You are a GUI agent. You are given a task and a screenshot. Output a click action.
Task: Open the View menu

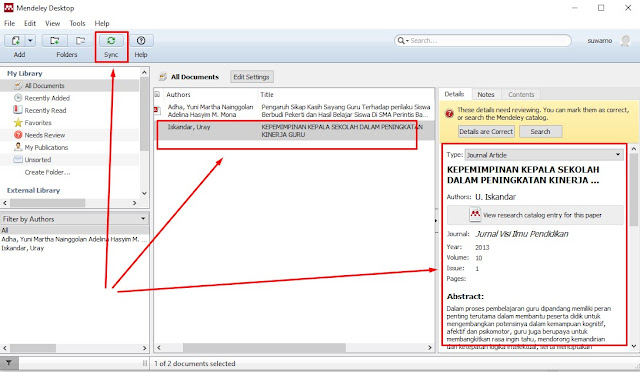click(x=52, y=23)
